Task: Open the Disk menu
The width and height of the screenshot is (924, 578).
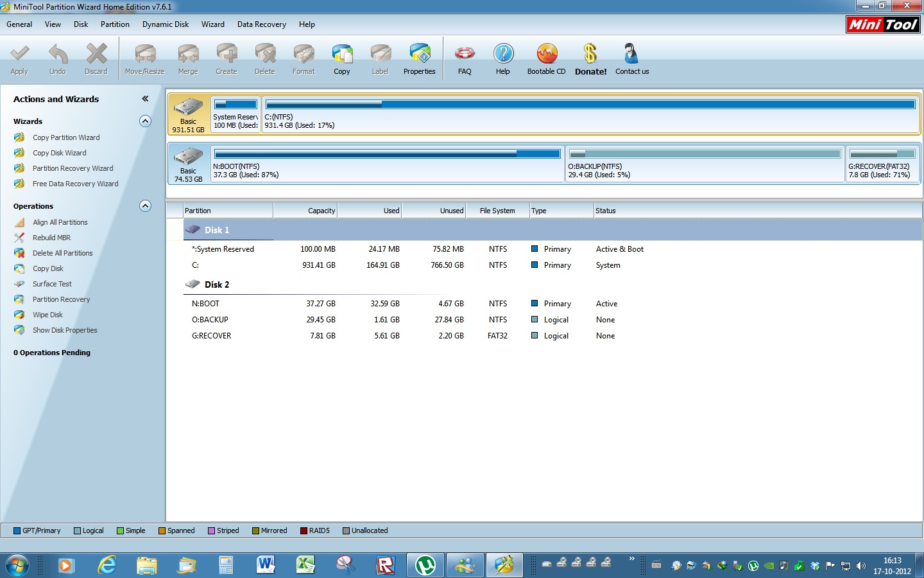Action: [x=81, y=24]
